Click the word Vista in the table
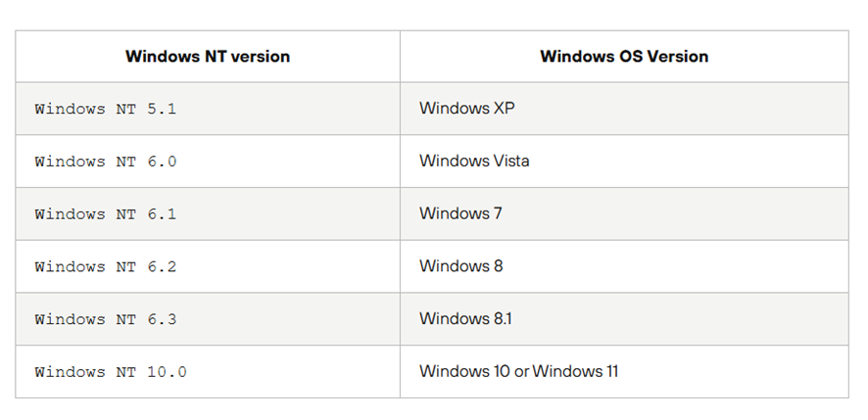 coord(509,162)
